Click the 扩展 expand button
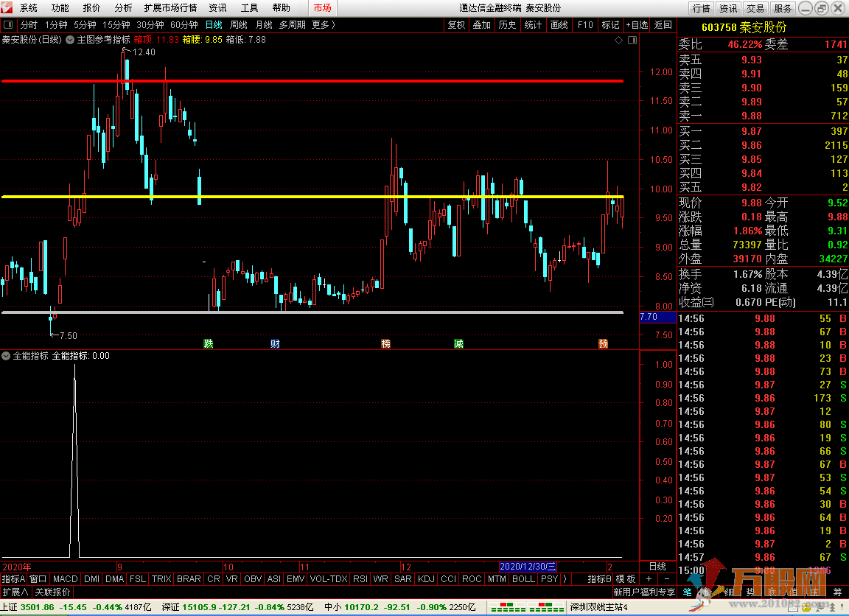Image resolution: width=849 pixels, height=616 pixels. [15, 592]
